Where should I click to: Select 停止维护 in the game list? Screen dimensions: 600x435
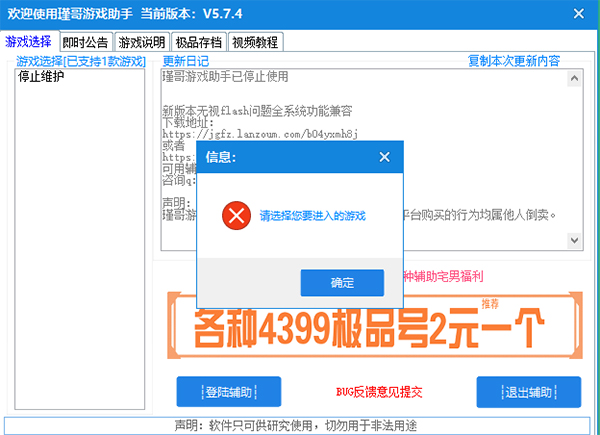(x=41, y=77)
